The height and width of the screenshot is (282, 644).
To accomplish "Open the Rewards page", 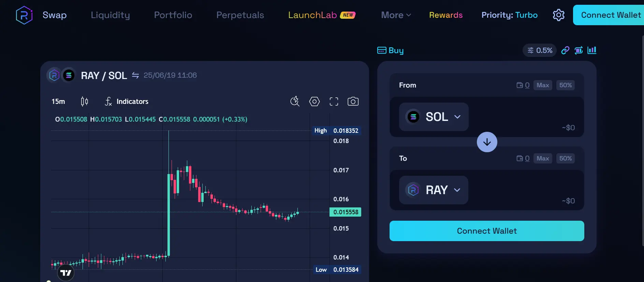I will point(446,15).
